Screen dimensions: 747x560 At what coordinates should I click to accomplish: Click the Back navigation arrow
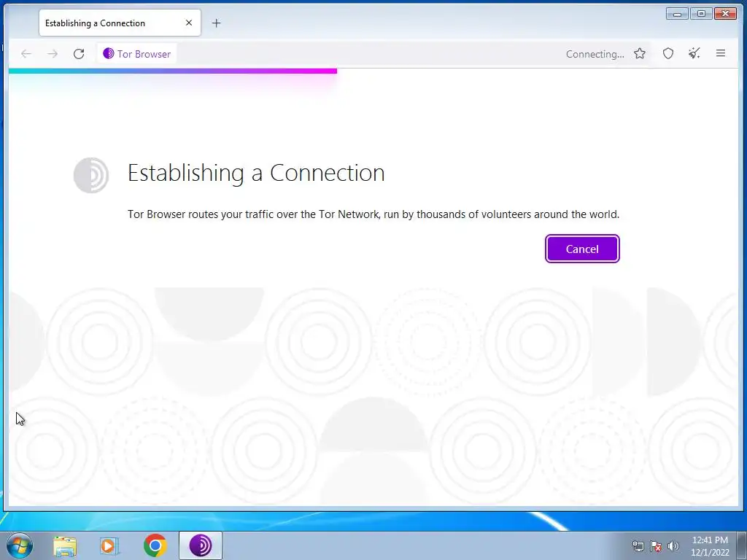click(x=26, y=54)
